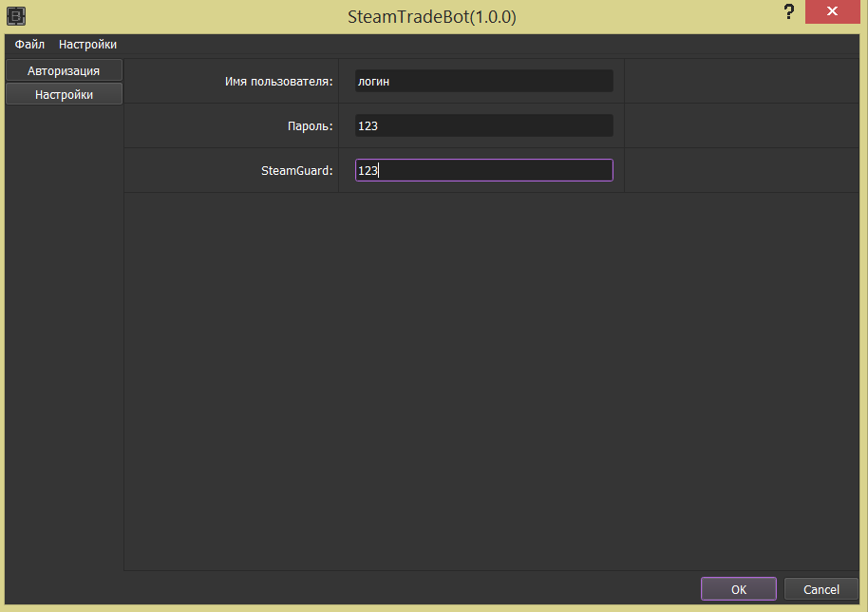Switch to the Настройки side tab
The image size is (868, 612).
coord(64,94)
